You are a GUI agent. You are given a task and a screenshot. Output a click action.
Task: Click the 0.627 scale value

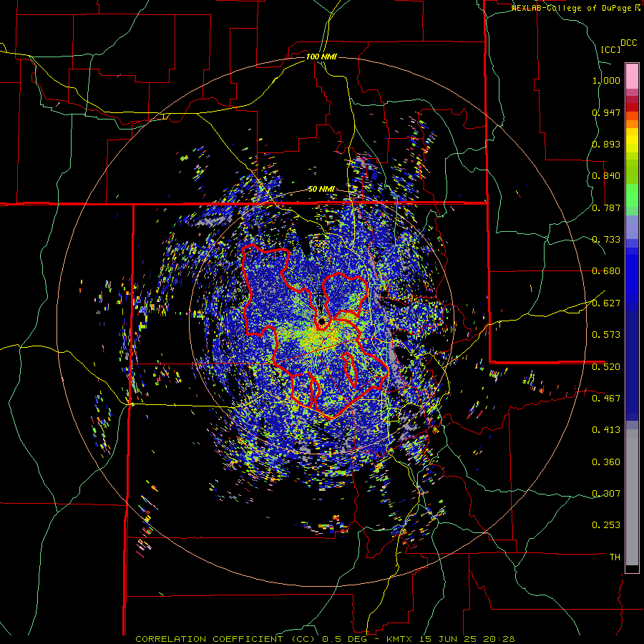click(606, 303)
